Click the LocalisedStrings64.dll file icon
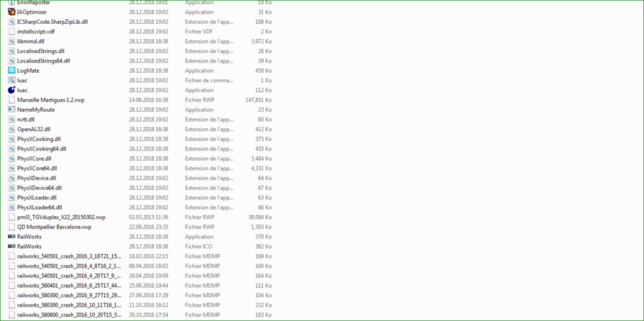 [12, 60]
